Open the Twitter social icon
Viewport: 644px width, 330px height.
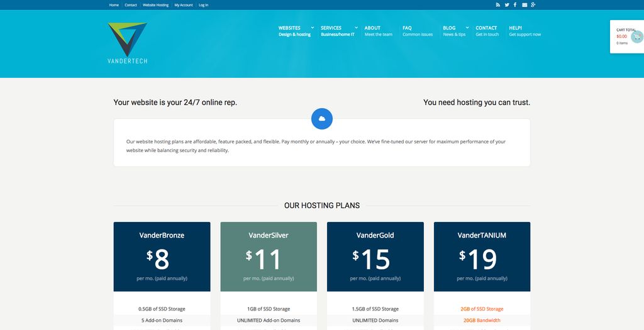[507, 5]
